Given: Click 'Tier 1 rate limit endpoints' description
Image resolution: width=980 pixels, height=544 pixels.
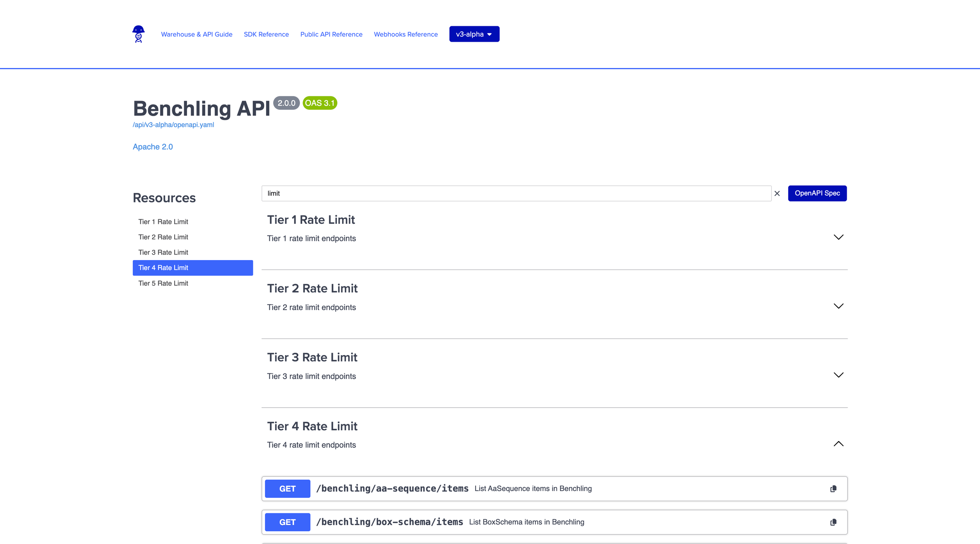Looking at the screenshot, I should tap(311, 239).
